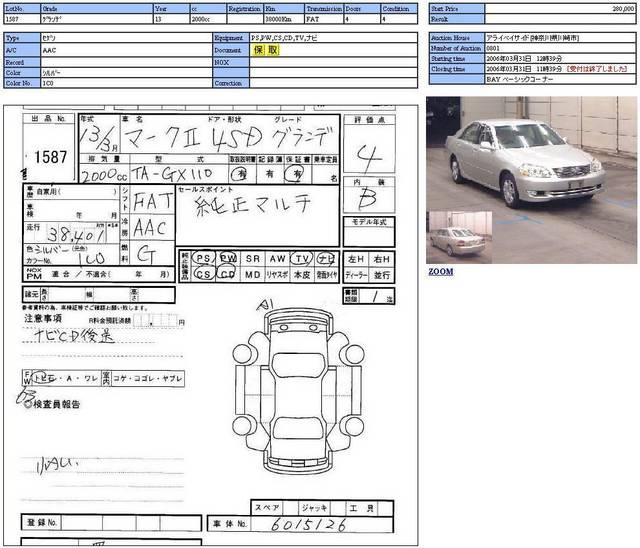Screen dimensions: 640x548
Task: Click the Number of Auction label
Action: click(x=457, y=48)
